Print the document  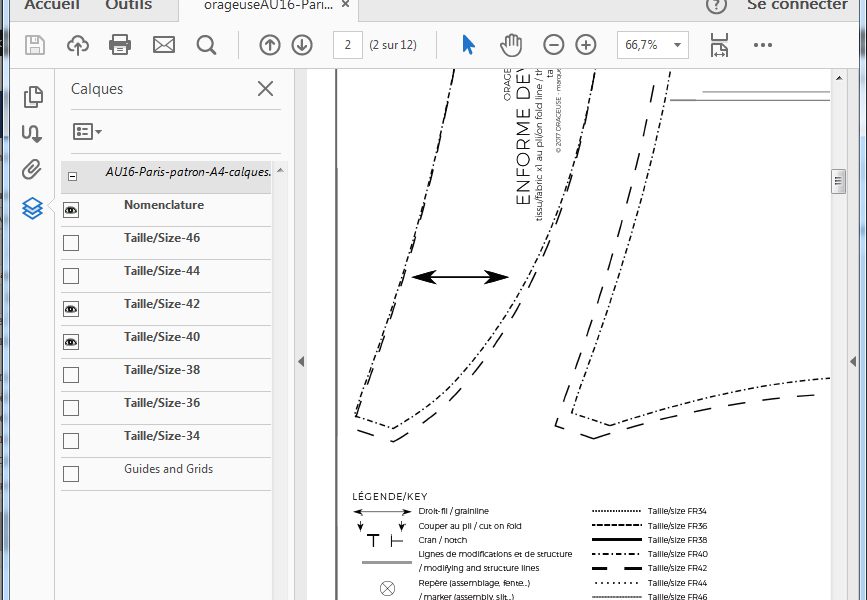click(x=120, y=45)
